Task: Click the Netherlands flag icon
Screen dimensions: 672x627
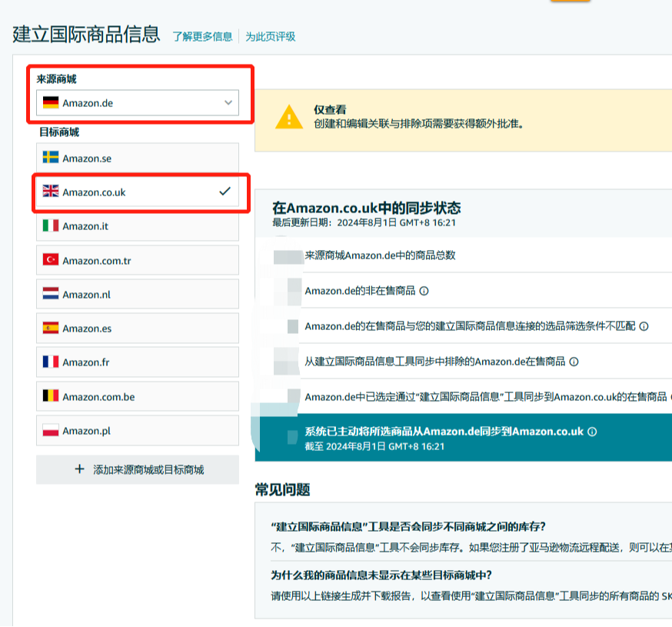Action: [51, 294]
